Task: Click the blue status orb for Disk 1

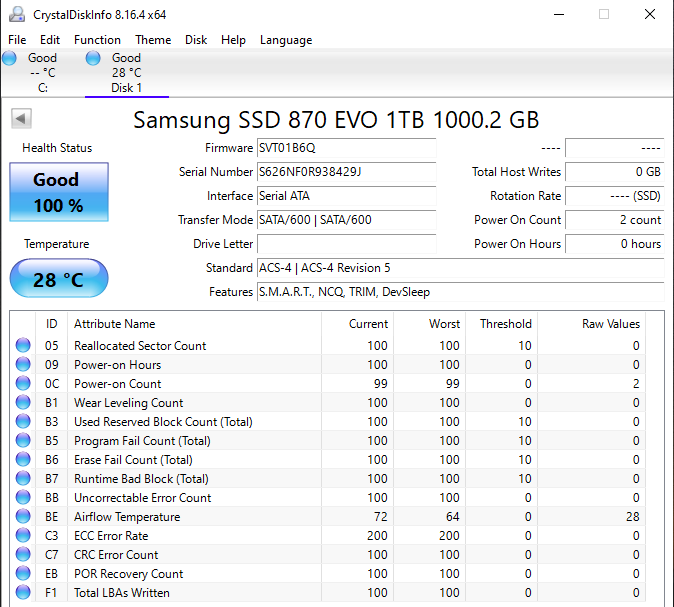Action: [93, 58]
